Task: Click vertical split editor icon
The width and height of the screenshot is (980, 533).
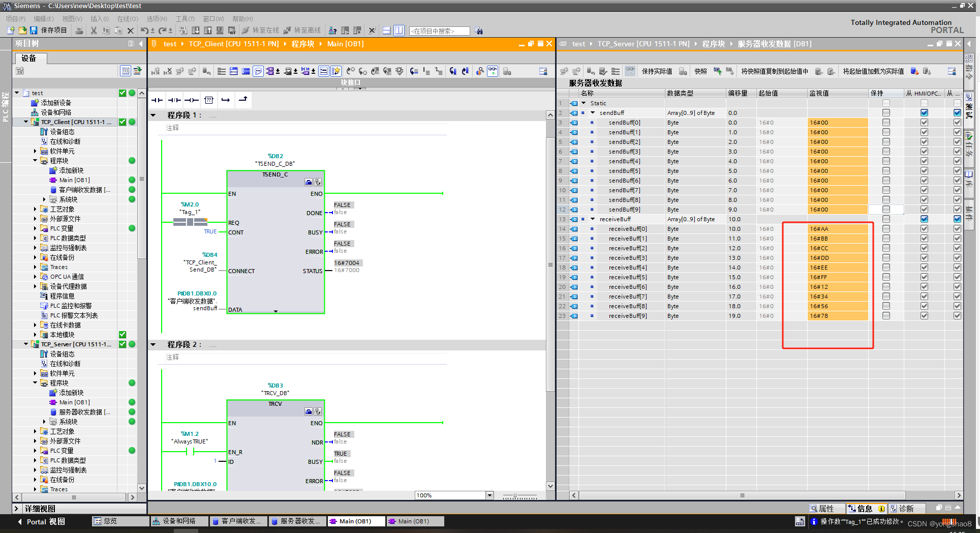Action: (x=399, y=31)
